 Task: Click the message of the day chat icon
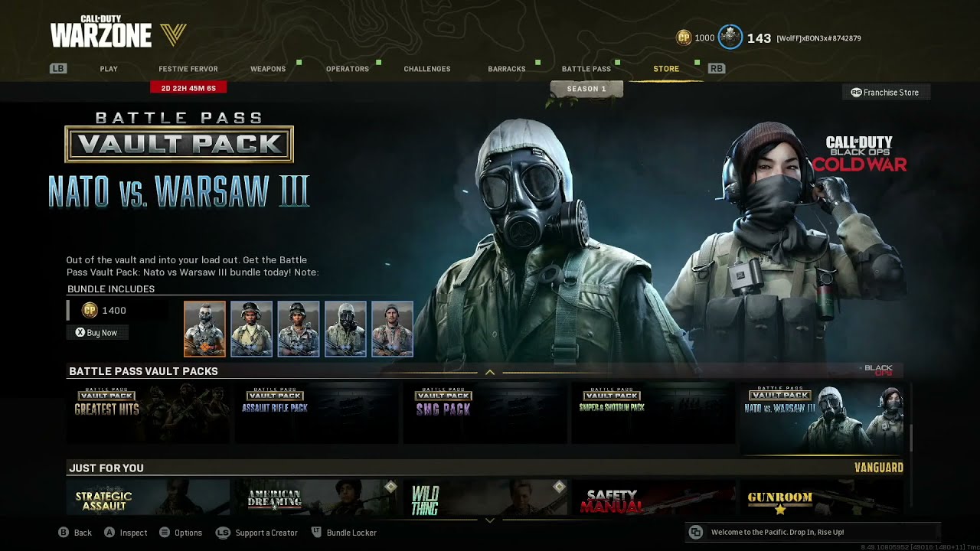[x=695, y=533]
